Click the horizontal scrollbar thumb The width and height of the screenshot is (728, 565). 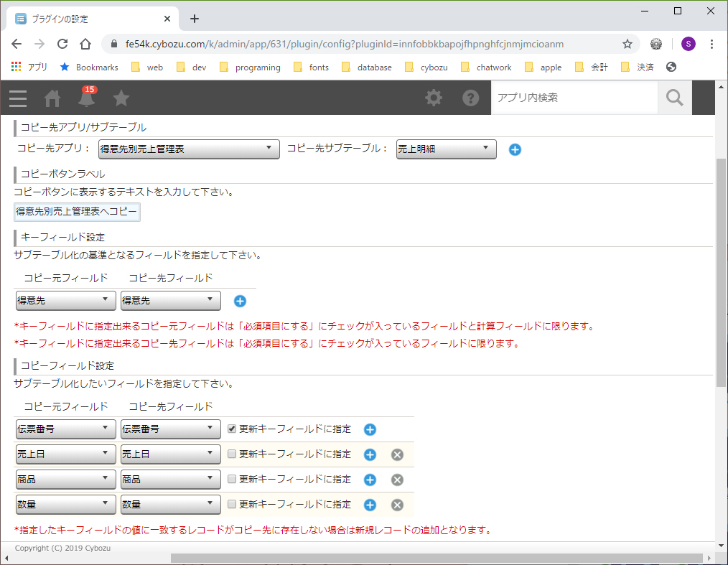click(x=437, y=558)
